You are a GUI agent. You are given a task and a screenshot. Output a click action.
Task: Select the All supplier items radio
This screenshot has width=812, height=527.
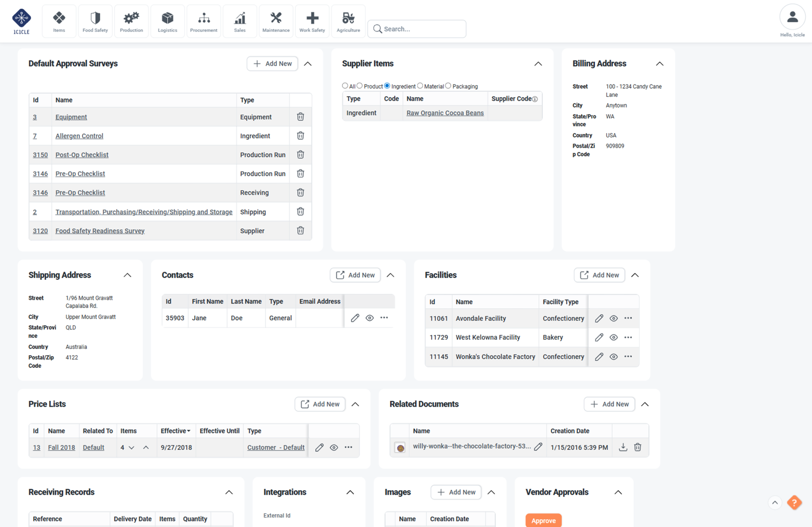click(x=345, y=86)
